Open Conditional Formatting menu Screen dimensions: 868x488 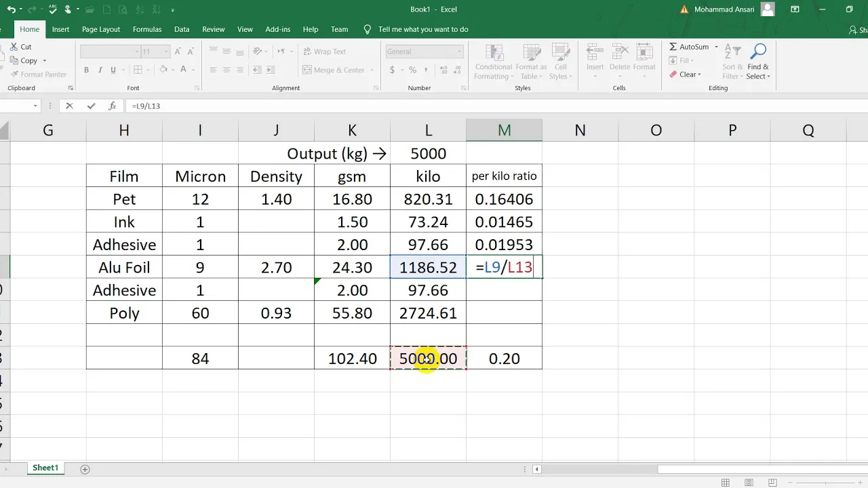493,62
